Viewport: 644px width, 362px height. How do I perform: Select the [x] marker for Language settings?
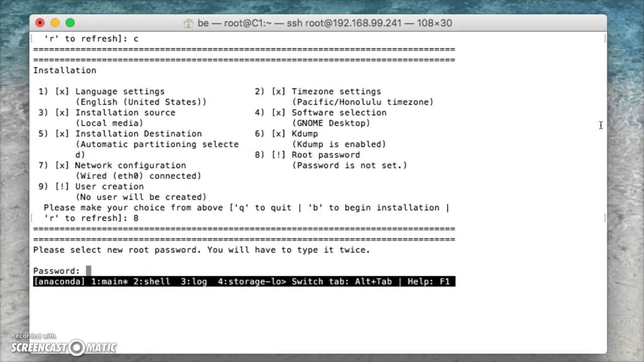62,92
